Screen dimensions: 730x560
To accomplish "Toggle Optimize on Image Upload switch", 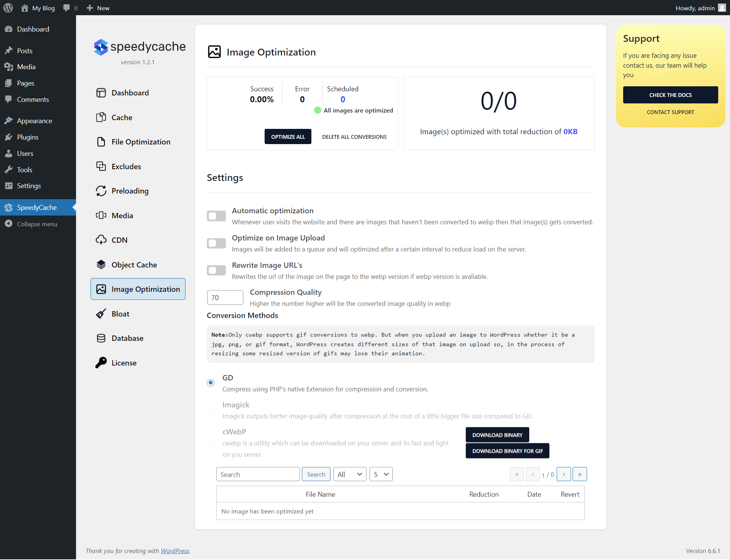I will click(x=216, y=243).
